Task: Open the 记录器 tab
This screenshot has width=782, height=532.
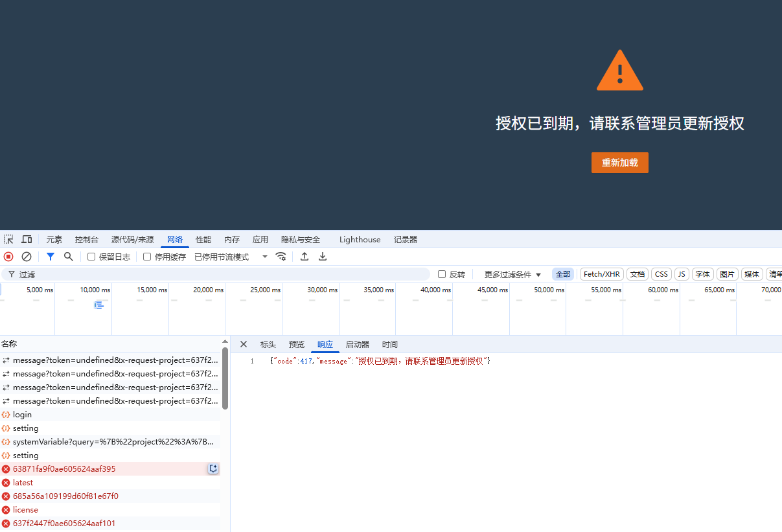Action: click(x=406, y=239)
